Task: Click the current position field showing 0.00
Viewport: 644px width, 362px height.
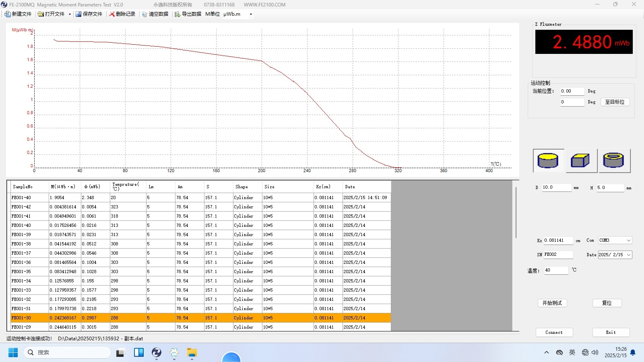Action: pyautogui.click(x=572, y=91)
